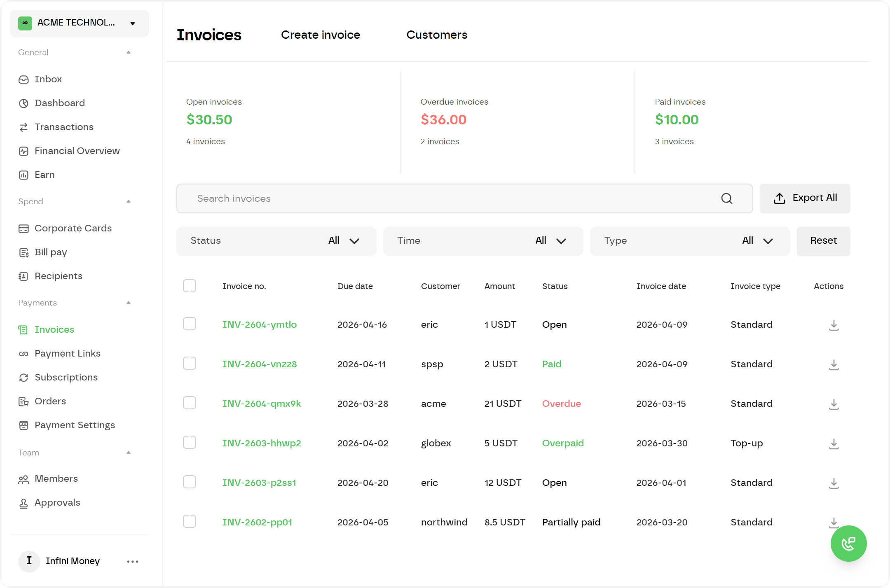The width and height of the screenshot is (890, 588).
Task: Open invoice link INV-2603-hhwp2
Action: pyautogui.click(x=262, y=443)
